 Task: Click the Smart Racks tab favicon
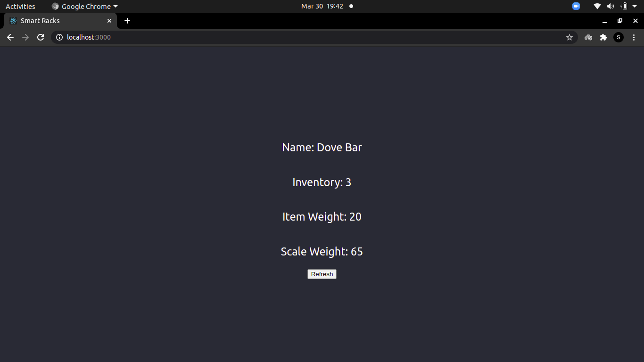point(13,21)
